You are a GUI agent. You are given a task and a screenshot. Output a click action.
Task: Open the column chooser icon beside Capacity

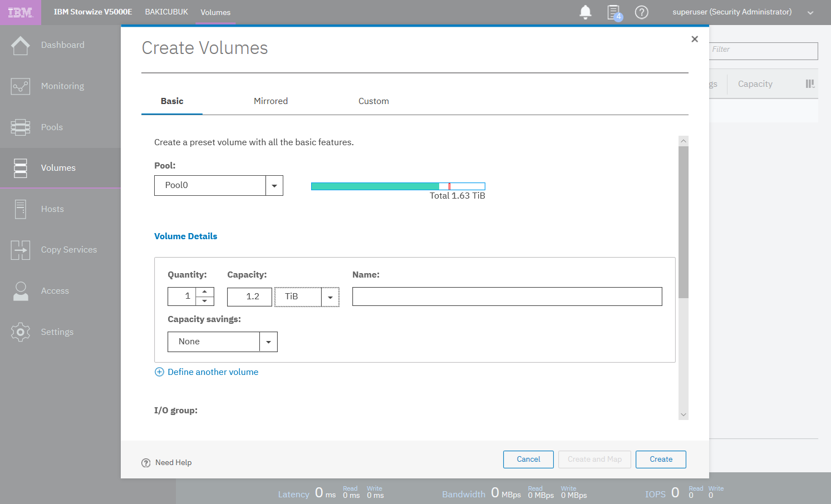[x=810, y=84]
